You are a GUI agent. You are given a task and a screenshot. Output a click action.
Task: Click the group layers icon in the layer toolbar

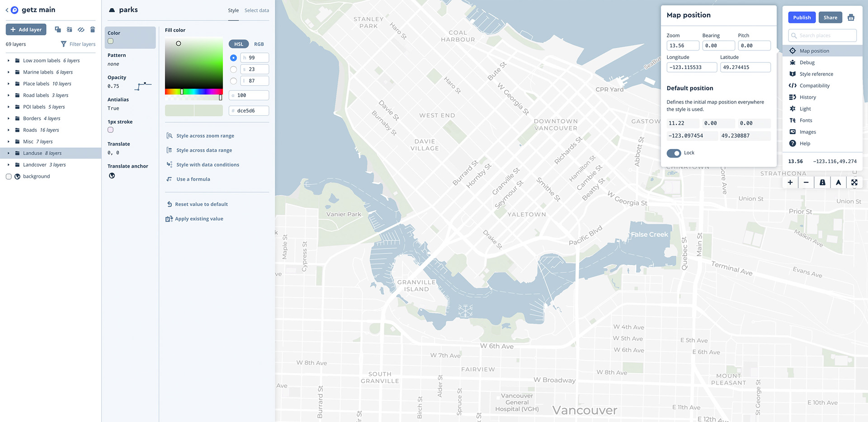(x=69, y=29)
